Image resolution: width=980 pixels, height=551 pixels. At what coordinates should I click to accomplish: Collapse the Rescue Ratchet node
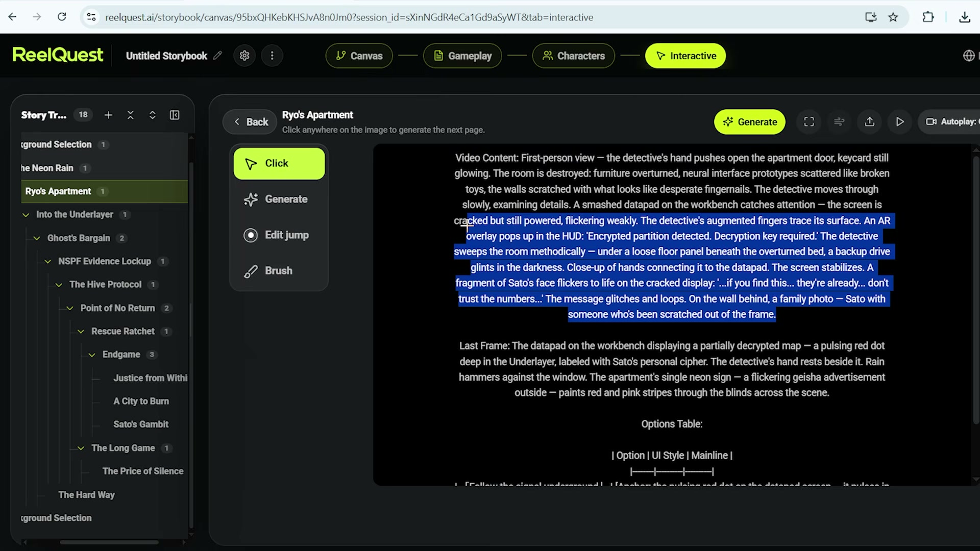coord(81,332)
